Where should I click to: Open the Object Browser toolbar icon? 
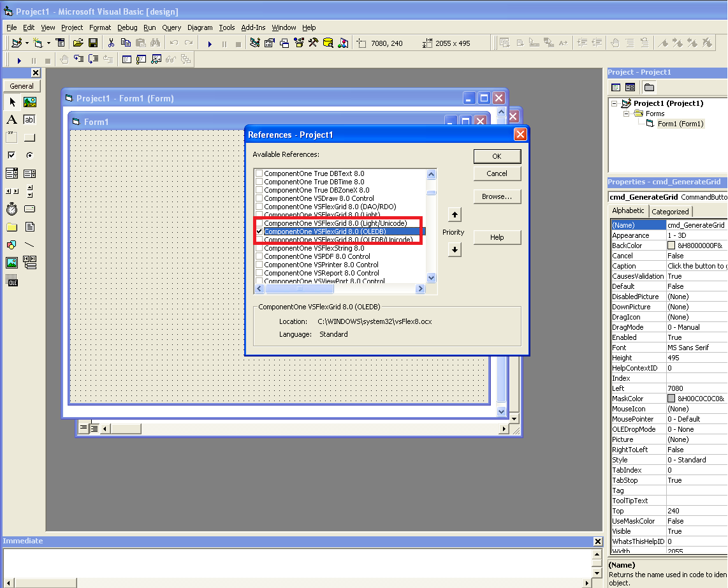pos(299,43)
